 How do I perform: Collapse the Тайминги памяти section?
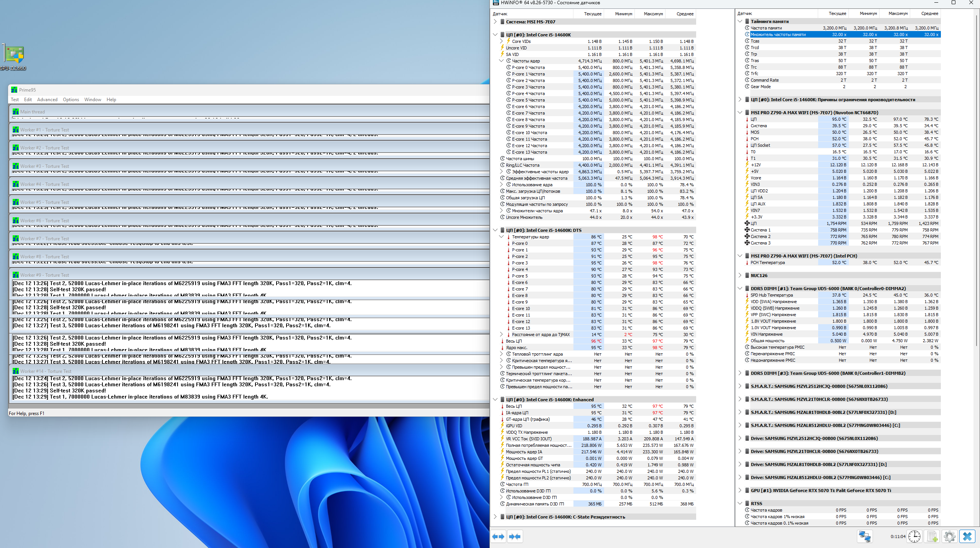740,21
